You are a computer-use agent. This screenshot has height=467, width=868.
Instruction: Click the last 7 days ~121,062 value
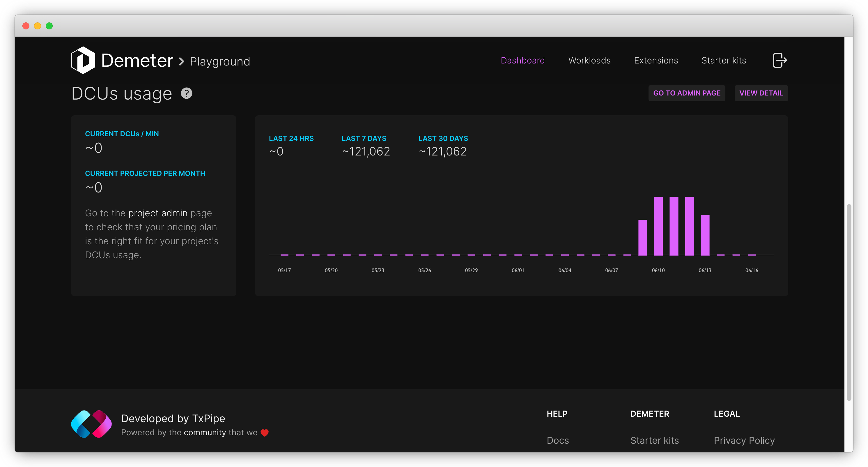coord(366,152)
